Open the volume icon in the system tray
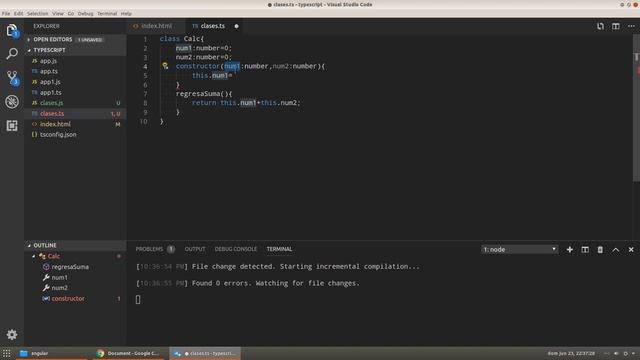 coord(616,353)
